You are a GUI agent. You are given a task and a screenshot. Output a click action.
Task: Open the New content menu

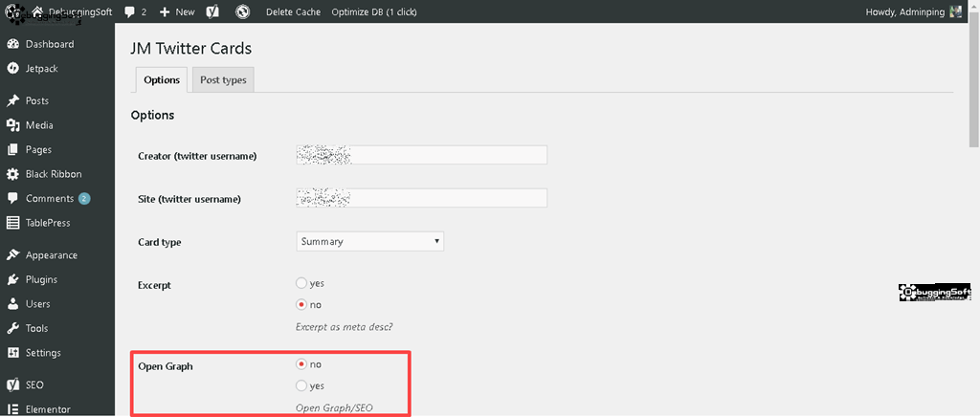click(x=177, y=11)
